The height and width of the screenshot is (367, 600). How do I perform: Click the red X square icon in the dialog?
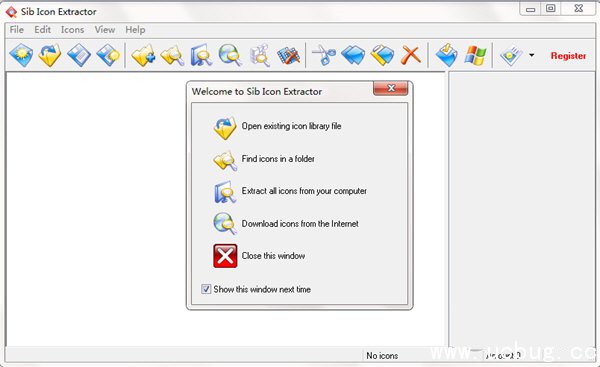[225, 256]
